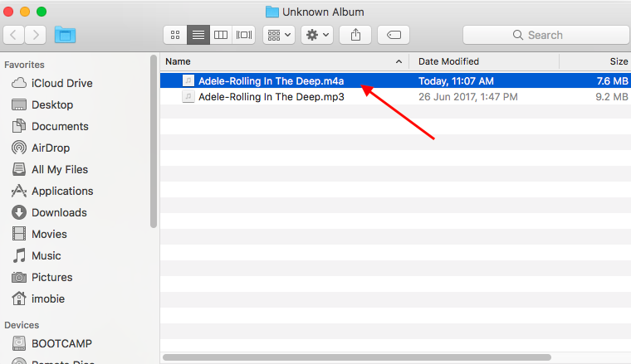Click the Applications sidebar icon
This screenshot has width=631, height=364.
19,191
